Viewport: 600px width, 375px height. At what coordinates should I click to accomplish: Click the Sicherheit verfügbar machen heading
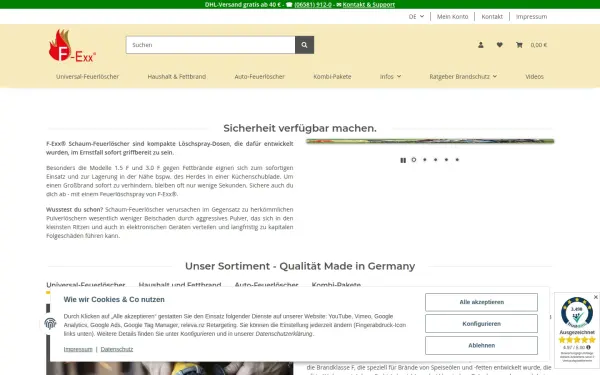(x=300, y=128)
